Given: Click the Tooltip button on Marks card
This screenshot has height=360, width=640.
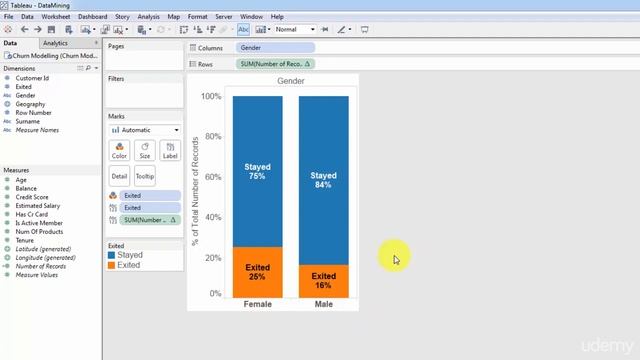Looking at the screenshot, I should click(145, 176).
